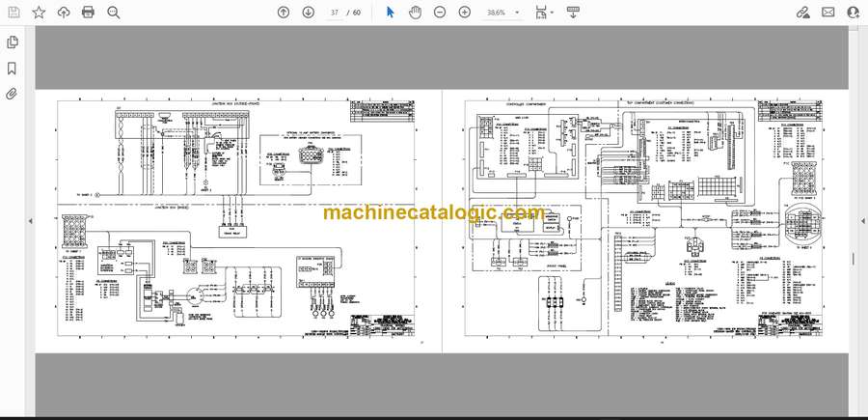Click the scrolling mode keyboard icon
The image size is (868, 420).
573,13
